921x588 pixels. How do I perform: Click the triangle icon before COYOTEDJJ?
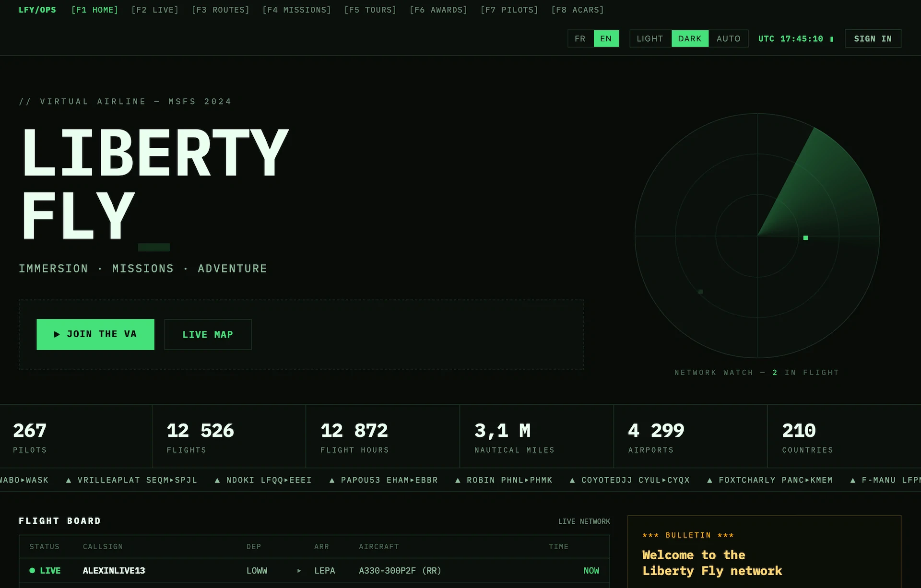[x=572, y=480]
